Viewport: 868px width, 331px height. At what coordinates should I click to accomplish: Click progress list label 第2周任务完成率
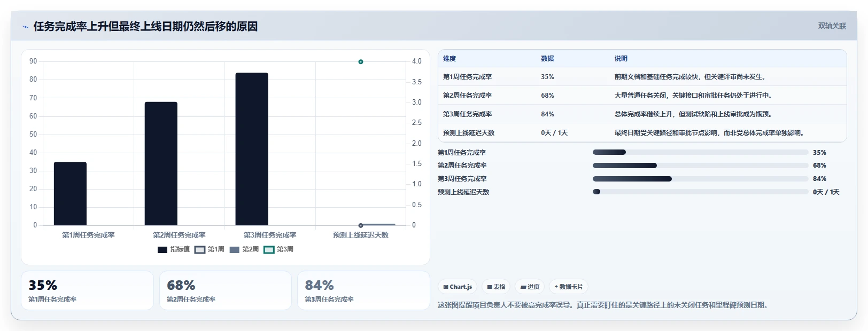point(462,165)
